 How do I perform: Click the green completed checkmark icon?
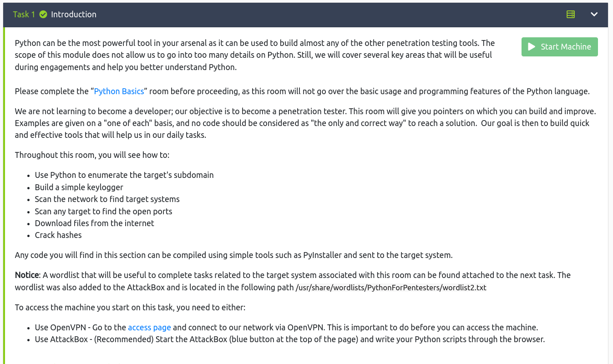click(43, 15)
